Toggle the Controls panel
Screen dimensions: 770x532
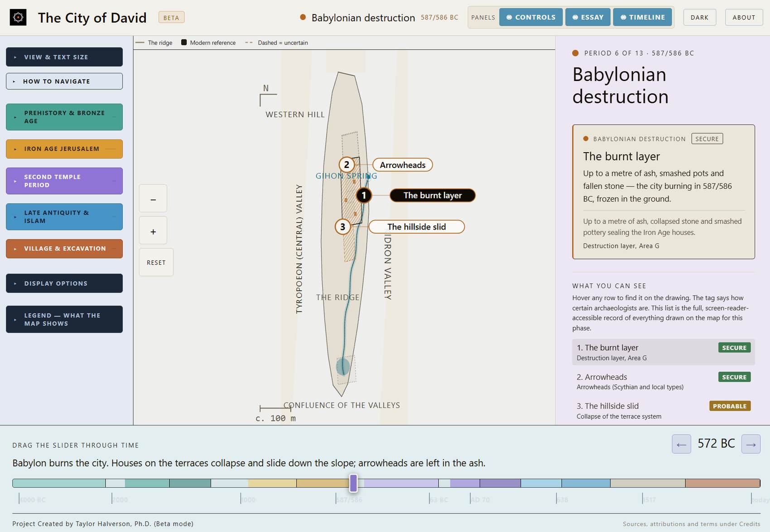(531, 17)
